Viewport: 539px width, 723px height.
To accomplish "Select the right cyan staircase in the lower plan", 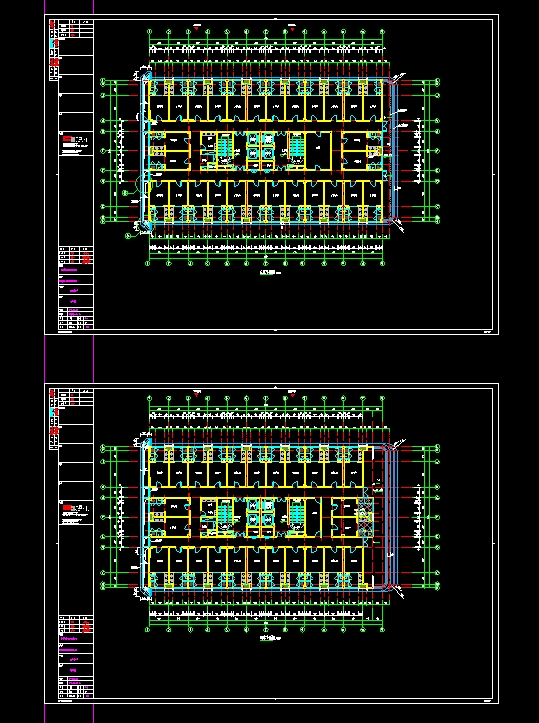I will (296, 512).
